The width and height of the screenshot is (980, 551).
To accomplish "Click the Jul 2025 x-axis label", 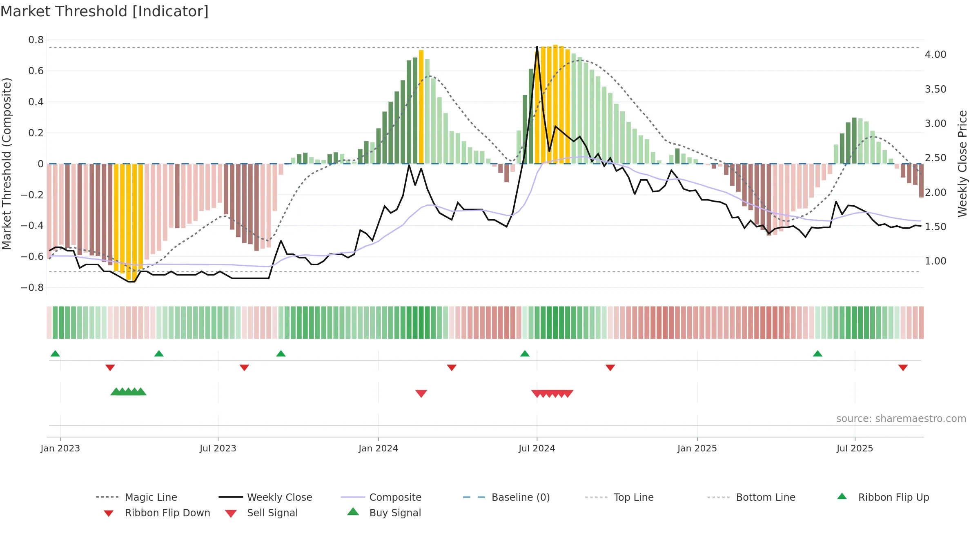I will click(x=855, y=448).
